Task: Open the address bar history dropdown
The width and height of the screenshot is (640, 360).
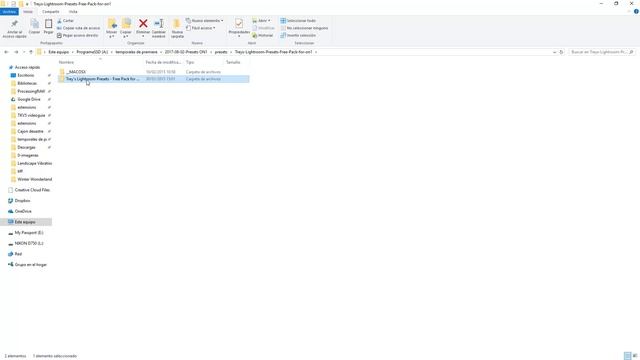Action: tap(554, 52)
